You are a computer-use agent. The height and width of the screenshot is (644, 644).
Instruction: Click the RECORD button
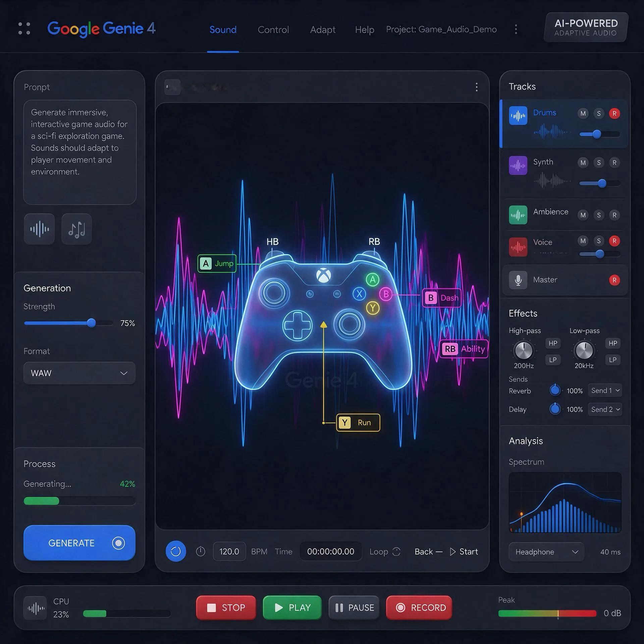(419, 607)
